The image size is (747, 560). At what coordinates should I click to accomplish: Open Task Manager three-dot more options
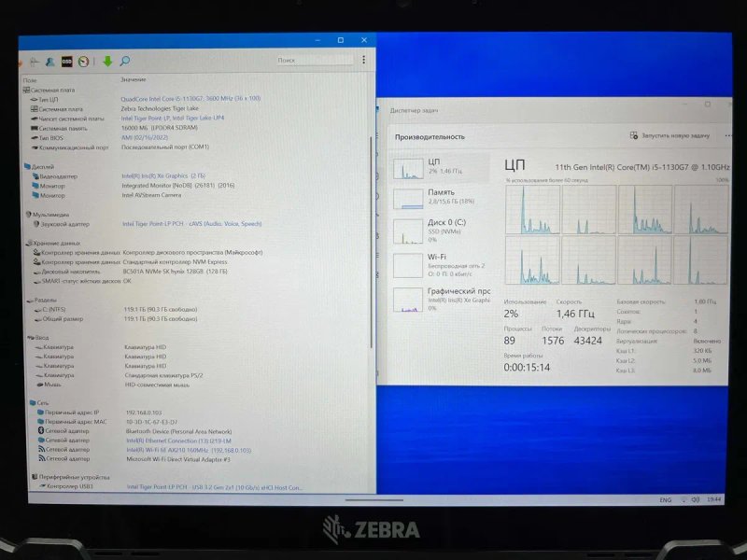(x=728, y=135)
